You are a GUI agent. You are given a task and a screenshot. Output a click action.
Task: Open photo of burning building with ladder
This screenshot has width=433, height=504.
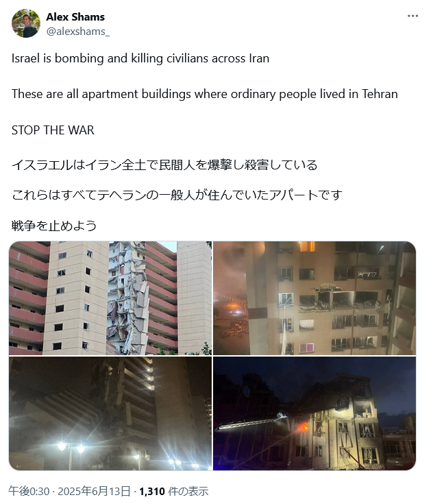(x=314, y=413)
